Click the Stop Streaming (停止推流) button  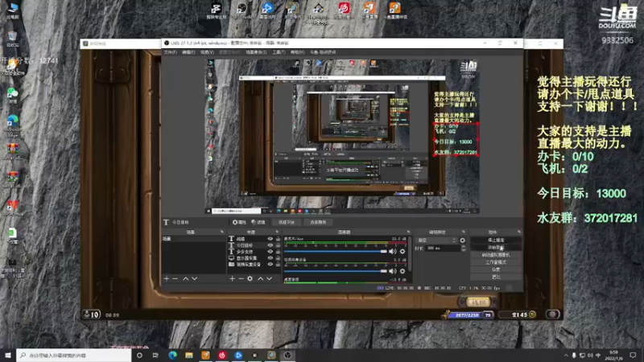pyautogui.click(x=496, y=240)
